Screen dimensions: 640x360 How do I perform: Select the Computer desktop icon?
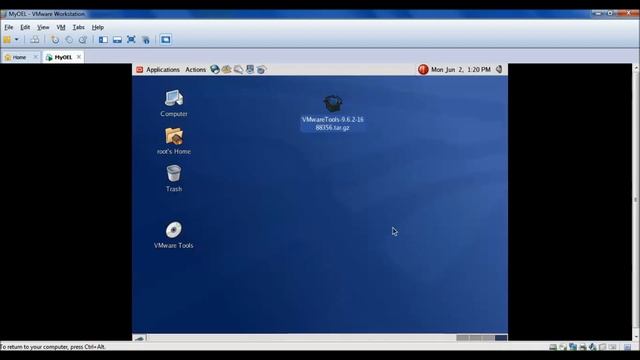click(174, 103)
